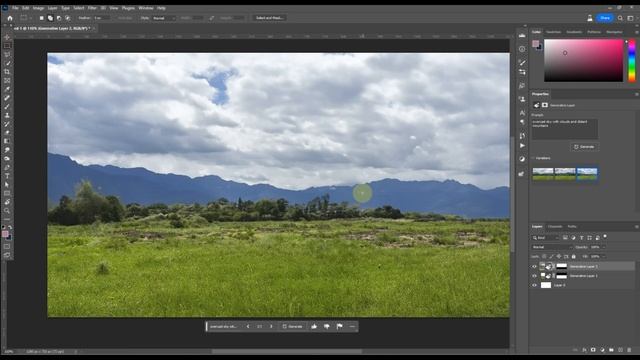Hide Layer 0 with its eye icon
This screenshot has width=640, height=360.
click(x=534, y=285)
